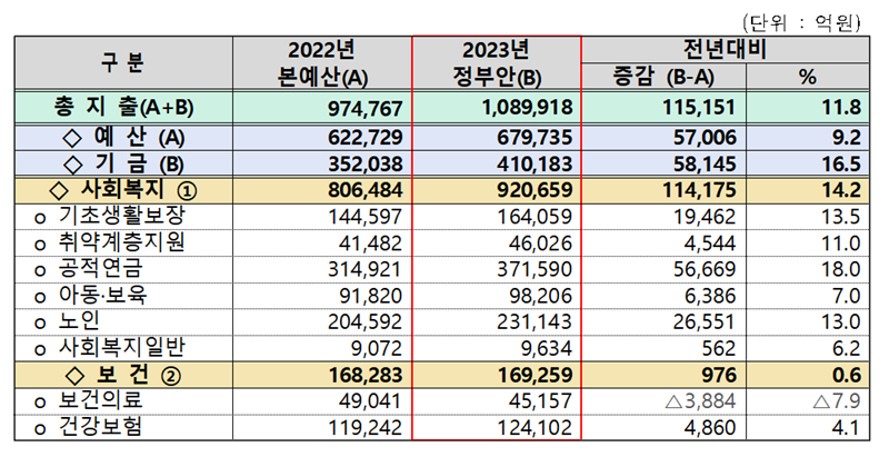Click the value 169,259
This screenshot has width=889, height=457.
(x=534, y=375)
